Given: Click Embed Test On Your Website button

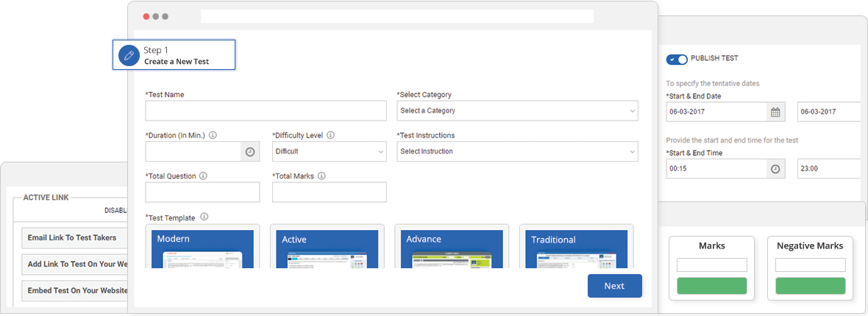Looking at the screenshot, I should click(x=75, y=291).
